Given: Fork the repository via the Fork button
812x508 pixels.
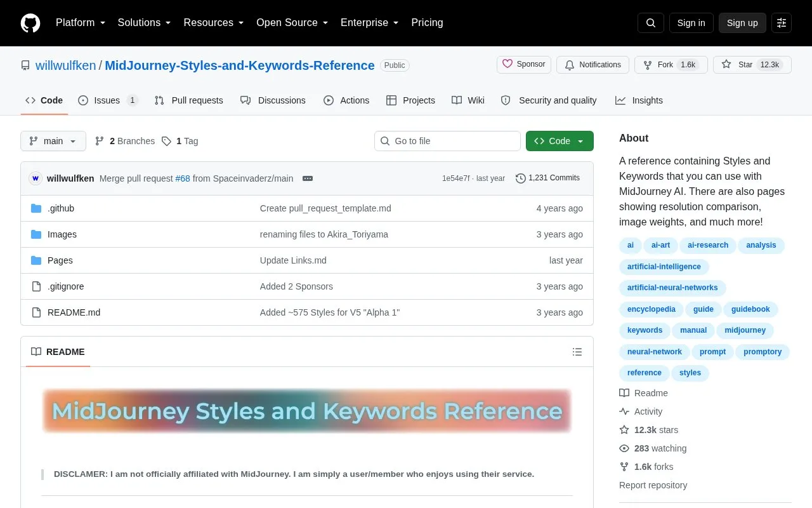Looking at the screenshot, I should (x=671, y=65).
